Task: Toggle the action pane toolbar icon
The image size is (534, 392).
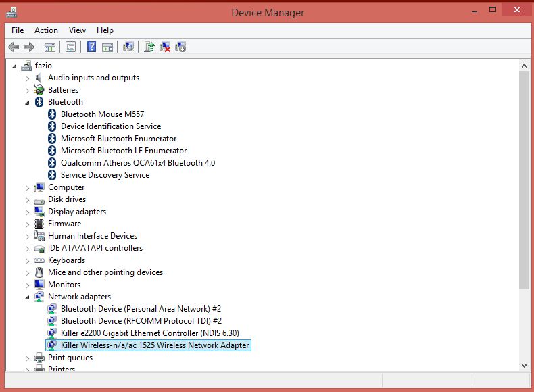Action: point(107,47)
